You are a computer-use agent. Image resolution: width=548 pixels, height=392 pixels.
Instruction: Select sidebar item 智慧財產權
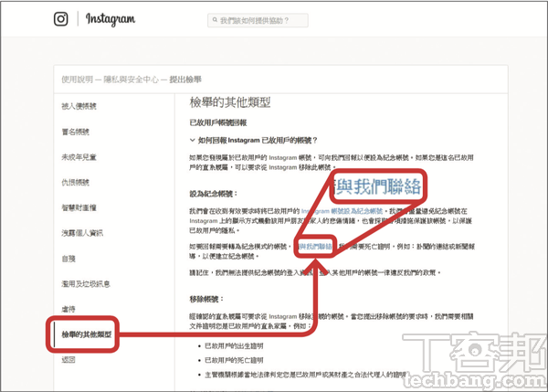pyautogui.click(x=79, y=207)
